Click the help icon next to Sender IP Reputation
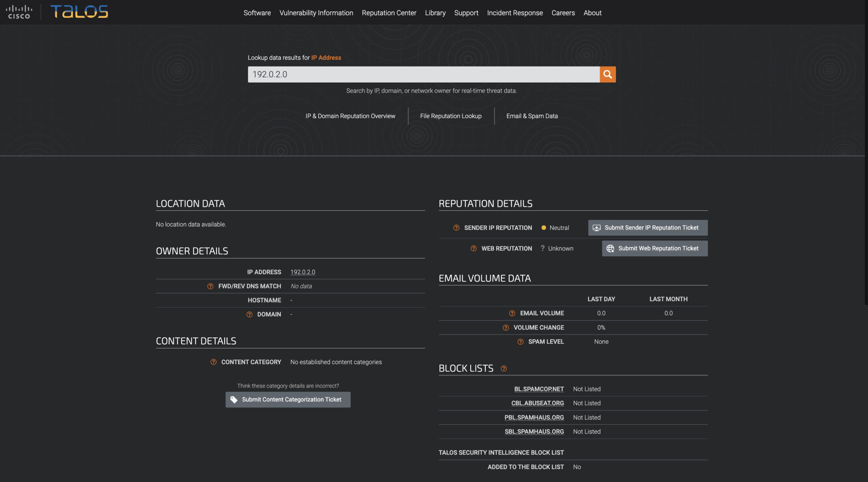 coord(456,228)
